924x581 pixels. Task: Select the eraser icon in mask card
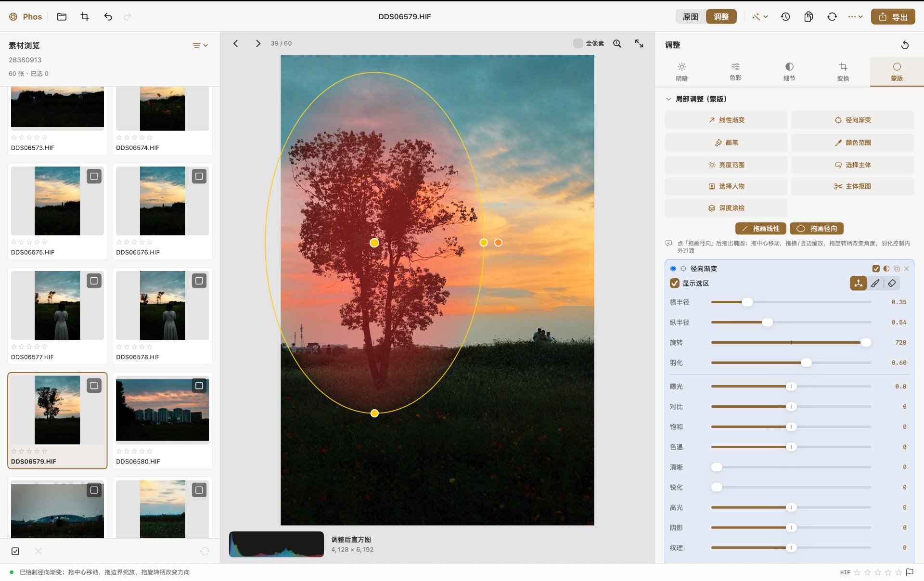tap(892, 284)
